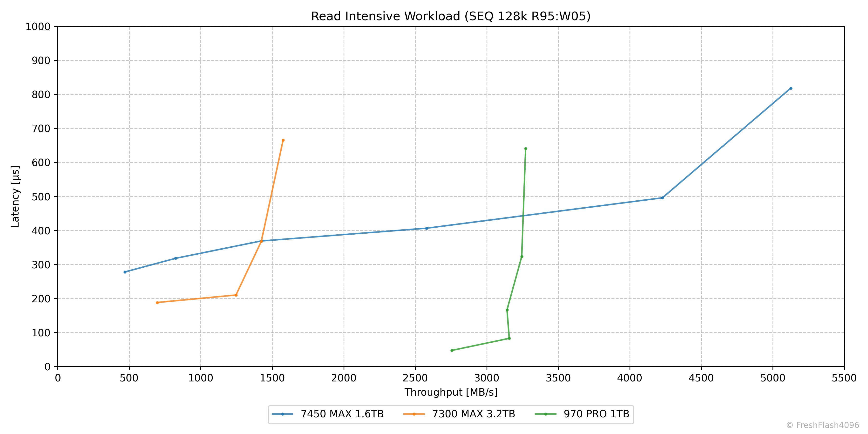Screen dimensions: 868x434
Task: Click the orange legend line marker
Action: (x=414, y=414)
